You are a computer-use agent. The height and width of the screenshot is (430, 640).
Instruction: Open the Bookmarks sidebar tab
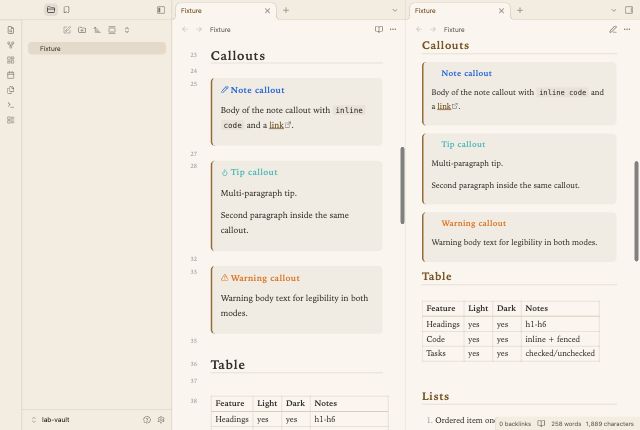pos(67,9)
